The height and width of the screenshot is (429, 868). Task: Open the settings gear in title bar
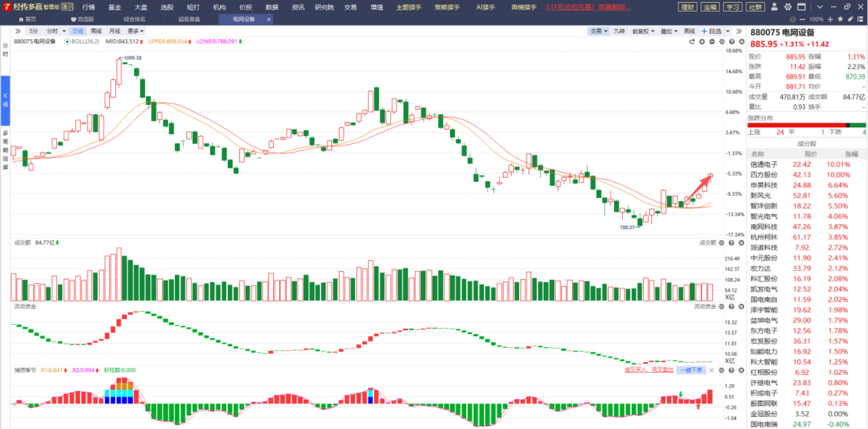[788, 7]
